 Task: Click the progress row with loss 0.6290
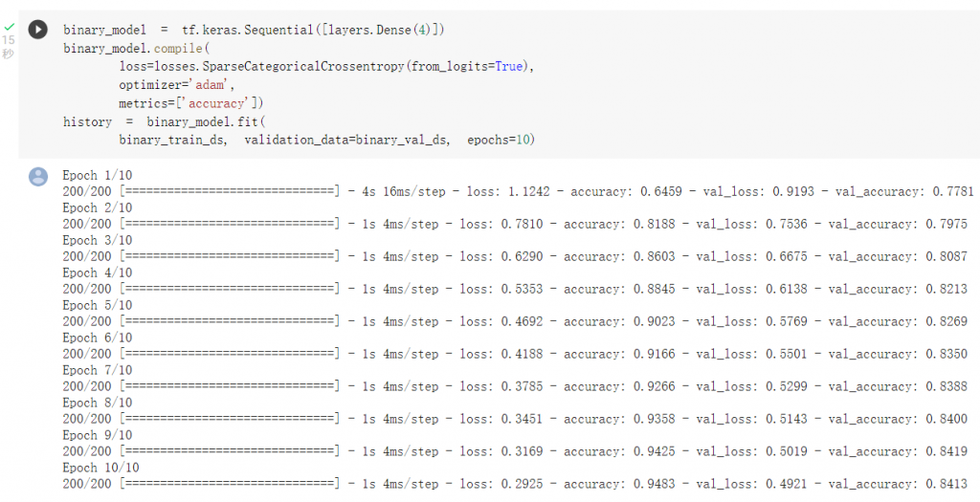pyautogui.click(x=515, y=256)
